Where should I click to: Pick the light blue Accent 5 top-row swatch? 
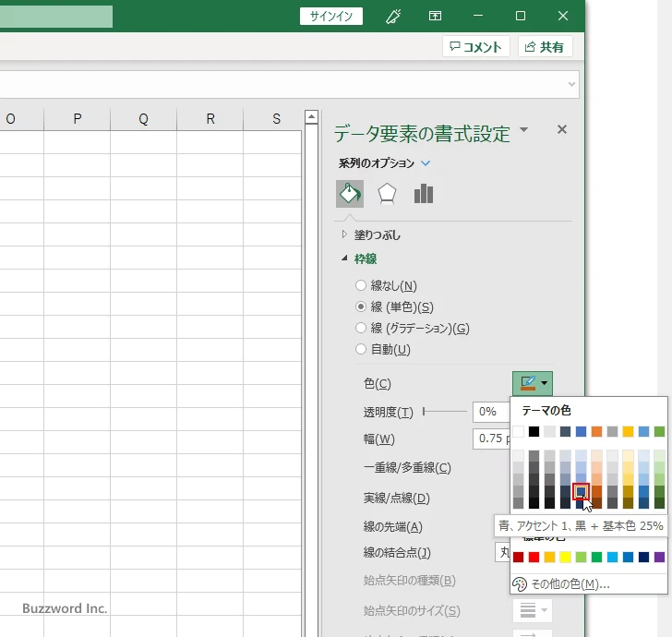[643, 431]
